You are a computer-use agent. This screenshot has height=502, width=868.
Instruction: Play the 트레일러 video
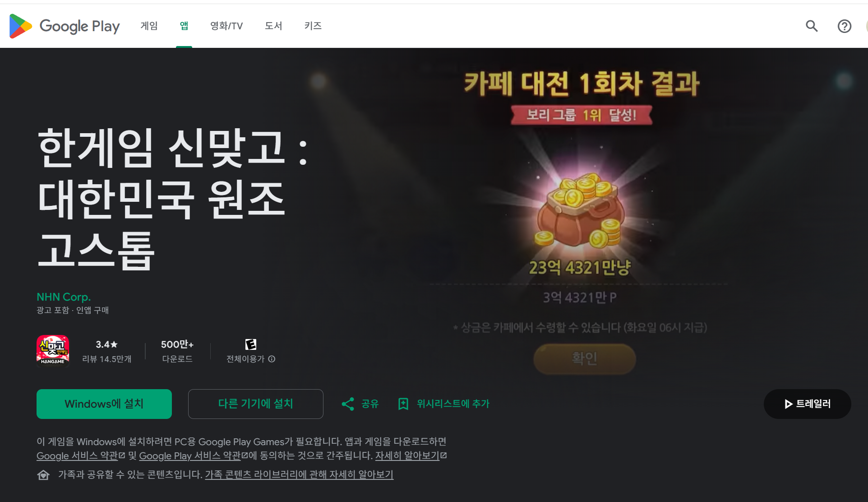coord(808,404)
